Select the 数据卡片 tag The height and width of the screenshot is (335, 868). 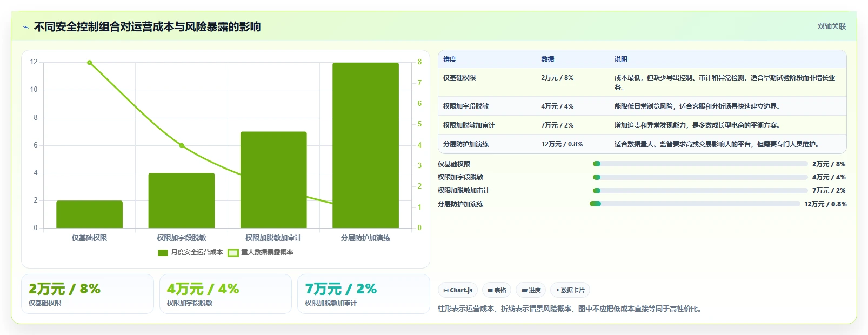click(x=570, y=290)
